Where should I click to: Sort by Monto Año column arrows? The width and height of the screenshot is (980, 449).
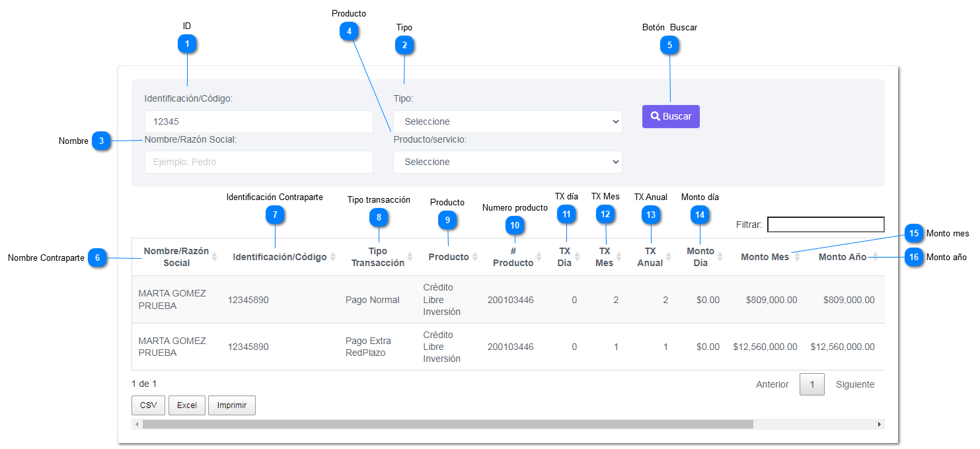pyautogui.click(x=875, y=257)
